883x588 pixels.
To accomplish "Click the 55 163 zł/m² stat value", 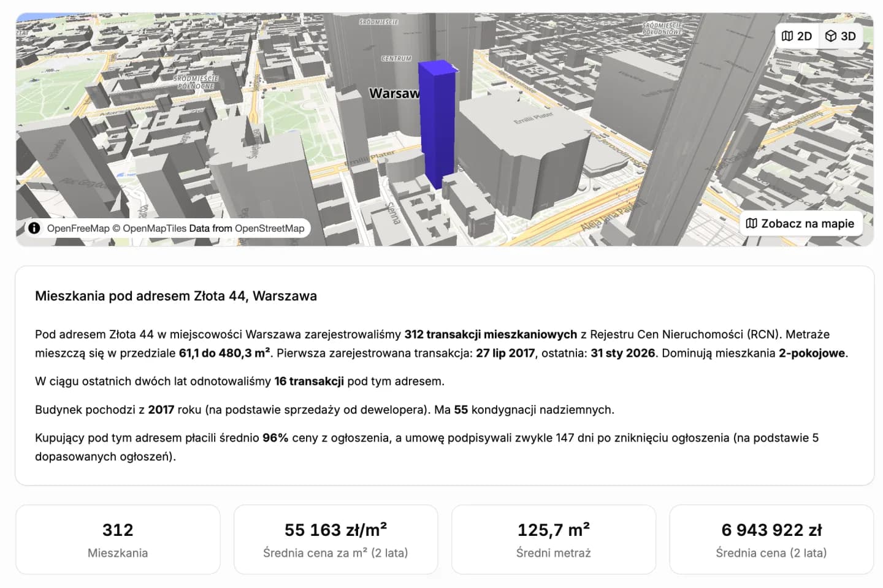I will (335, 530).
